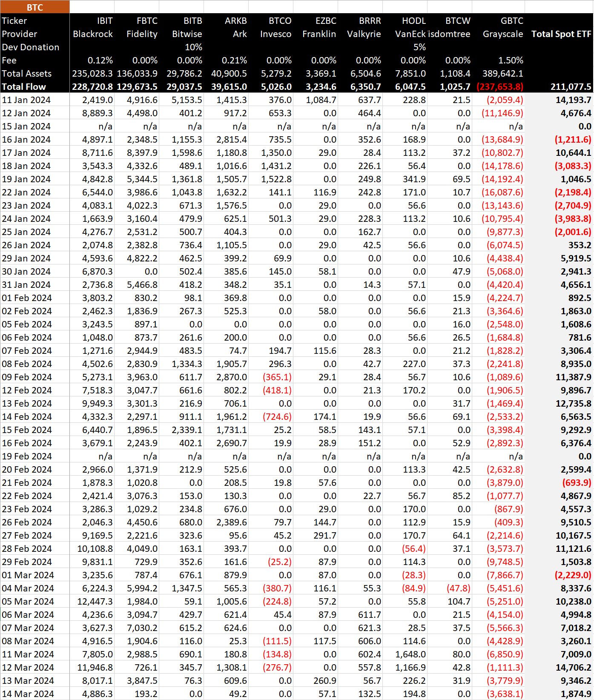Select the orange BTC header cell
The height and width of the screenshot is (700, 594).
pyautogui.click(x=35, y=7)
